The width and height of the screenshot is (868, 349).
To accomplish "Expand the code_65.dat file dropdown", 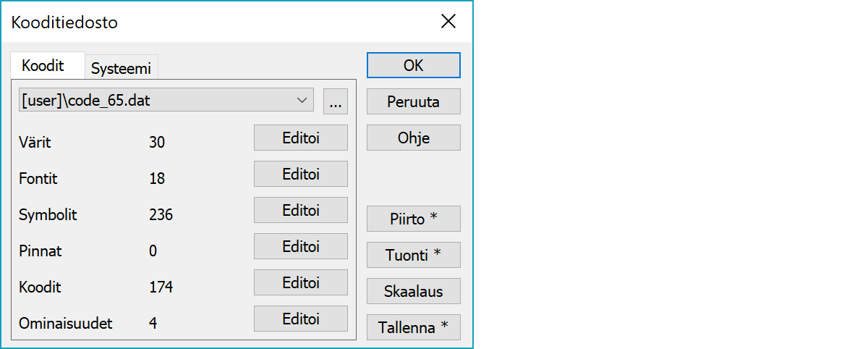I will pos(166,101).
